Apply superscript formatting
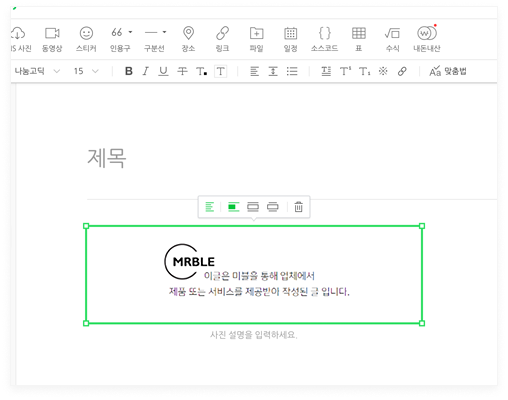This screenshot has width=508, height=400. (345, 71)
